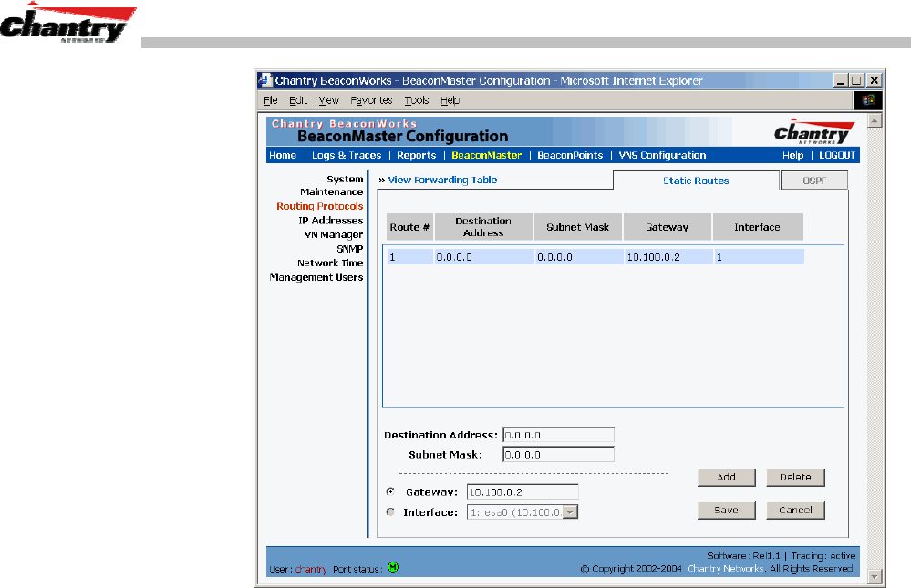Viewport: 911px width, 588px height.
Task: Open the Edit menu
Action: 298,100
